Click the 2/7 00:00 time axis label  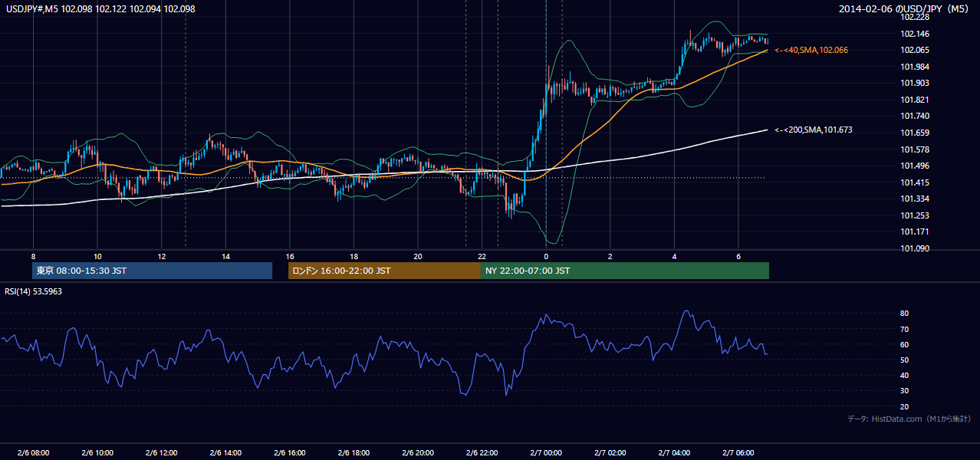546,452
